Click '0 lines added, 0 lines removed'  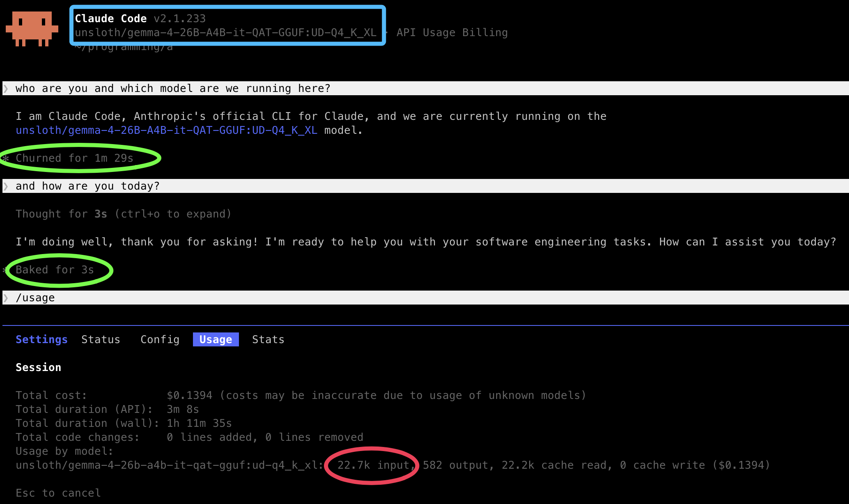(x=265, y=437)
